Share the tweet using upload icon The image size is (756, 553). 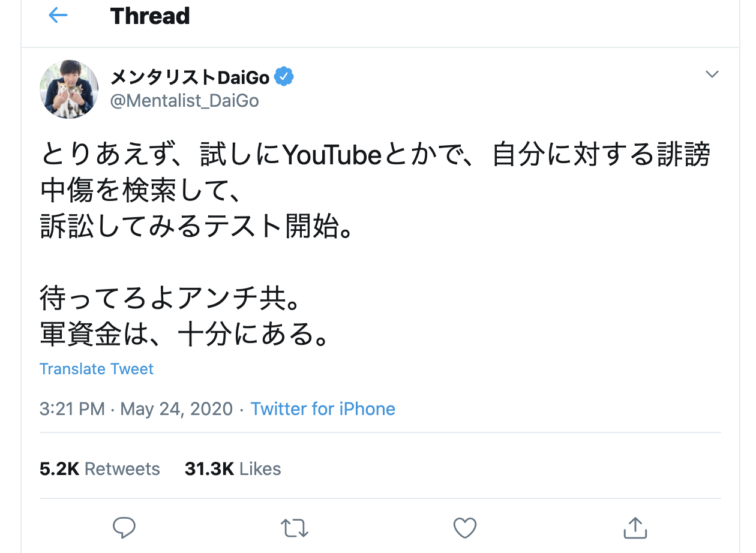(635, 527)
